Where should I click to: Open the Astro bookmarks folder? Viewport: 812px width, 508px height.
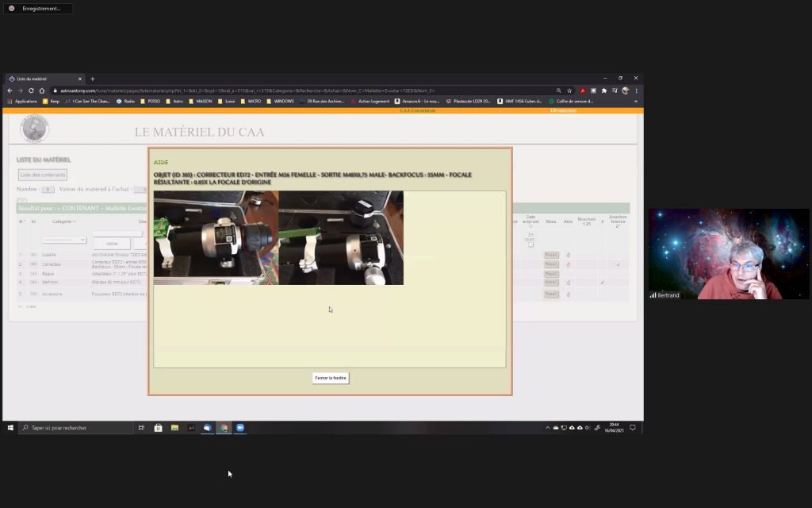(x=174, y=102)
